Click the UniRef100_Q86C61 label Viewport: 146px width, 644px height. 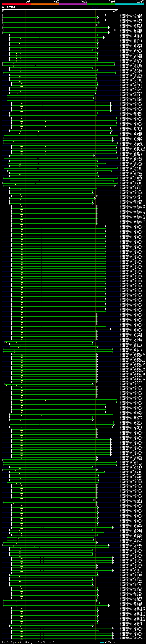(x=131, y=158)
